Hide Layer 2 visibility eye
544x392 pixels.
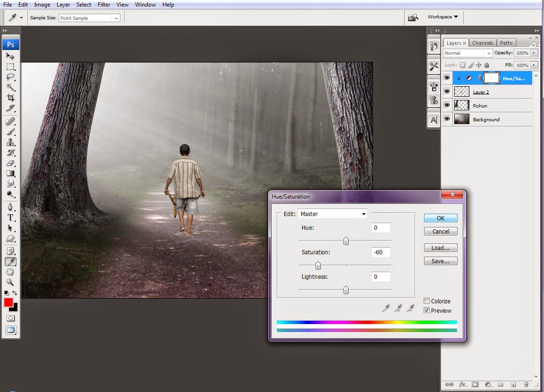[447, 92]
